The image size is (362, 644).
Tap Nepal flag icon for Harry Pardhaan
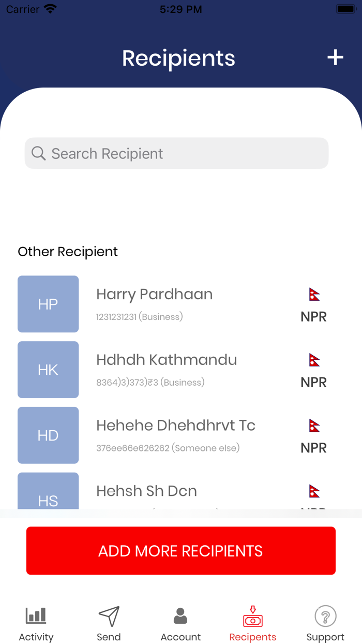[x=314, y=295]
